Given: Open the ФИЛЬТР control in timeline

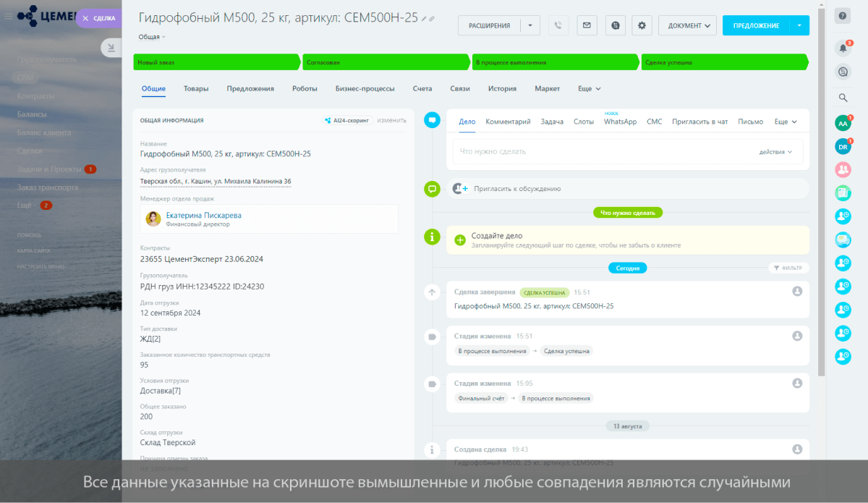Looking at the screenshot, I should [x=788, y=268].
